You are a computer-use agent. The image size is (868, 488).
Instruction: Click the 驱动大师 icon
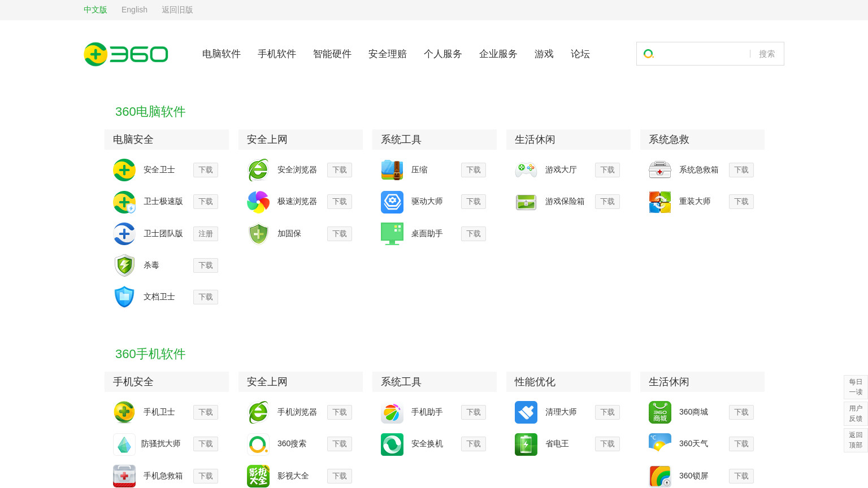click(x=392, y=202)
